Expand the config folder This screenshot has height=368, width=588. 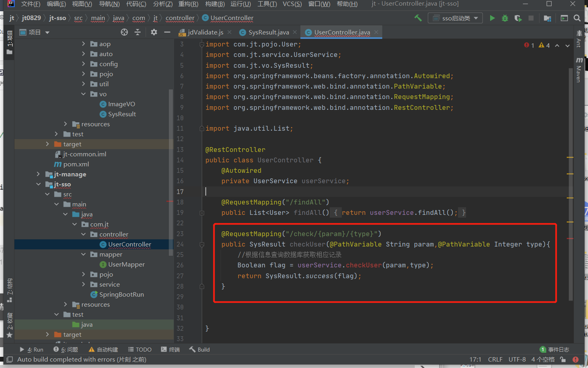pos(83,64)
